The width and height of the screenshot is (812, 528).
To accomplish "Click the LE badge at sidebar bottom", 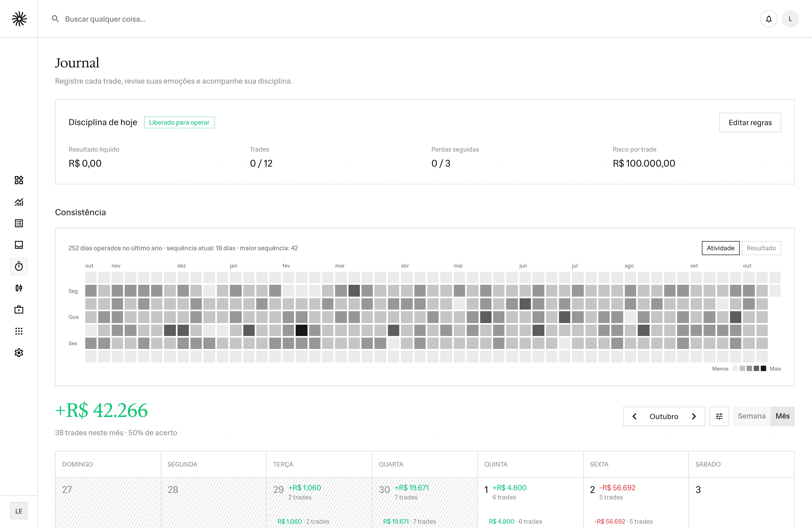I will [x=19, y=511].
